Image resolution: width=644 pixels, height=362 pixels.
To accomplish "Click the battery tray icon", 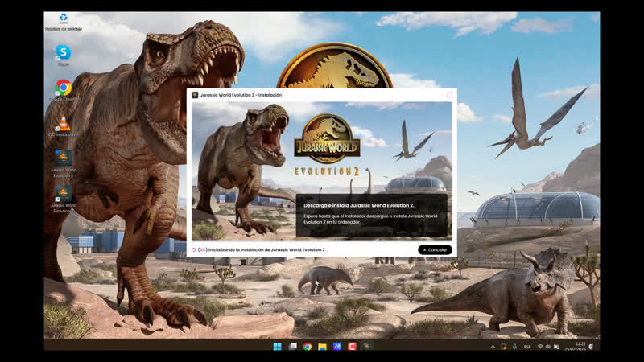I will (x=556, y=347).
